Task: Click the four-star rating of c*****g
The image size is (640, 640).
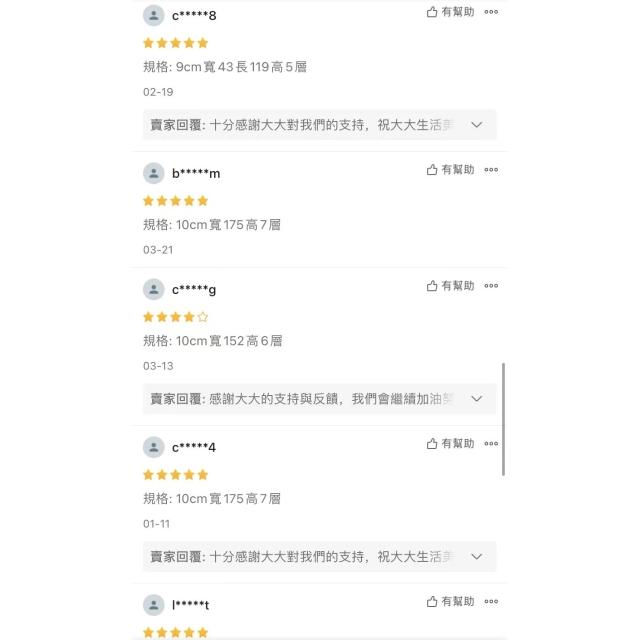Action: 176,317
